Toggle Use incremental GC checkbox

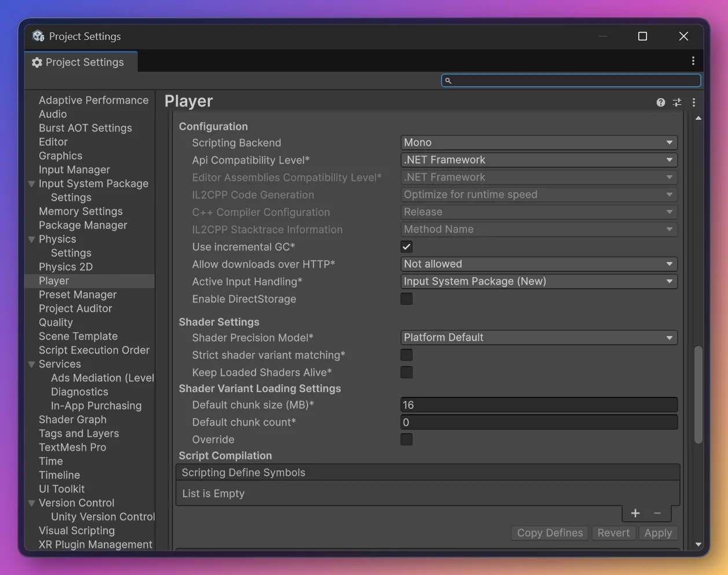tap(407, 247)
